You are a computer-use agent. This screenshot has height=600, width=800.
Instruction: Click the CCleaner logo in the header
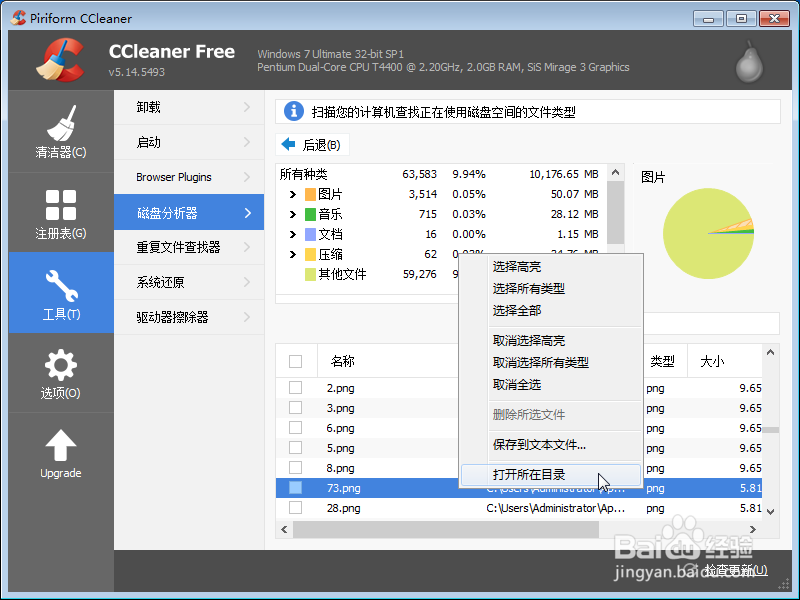coord(60,60)
